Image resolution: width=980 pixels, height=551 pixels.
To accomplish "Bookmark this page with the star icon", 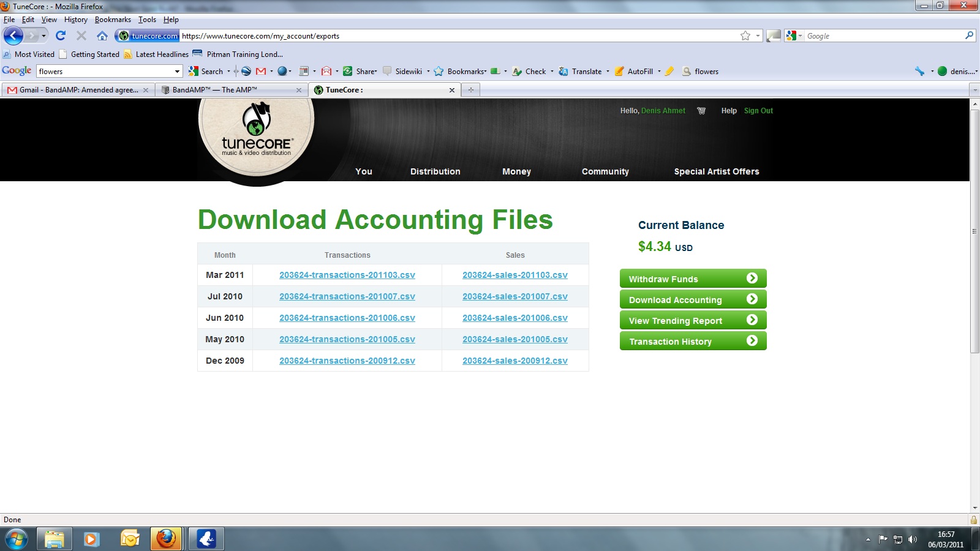I will [x=745, y=36].
